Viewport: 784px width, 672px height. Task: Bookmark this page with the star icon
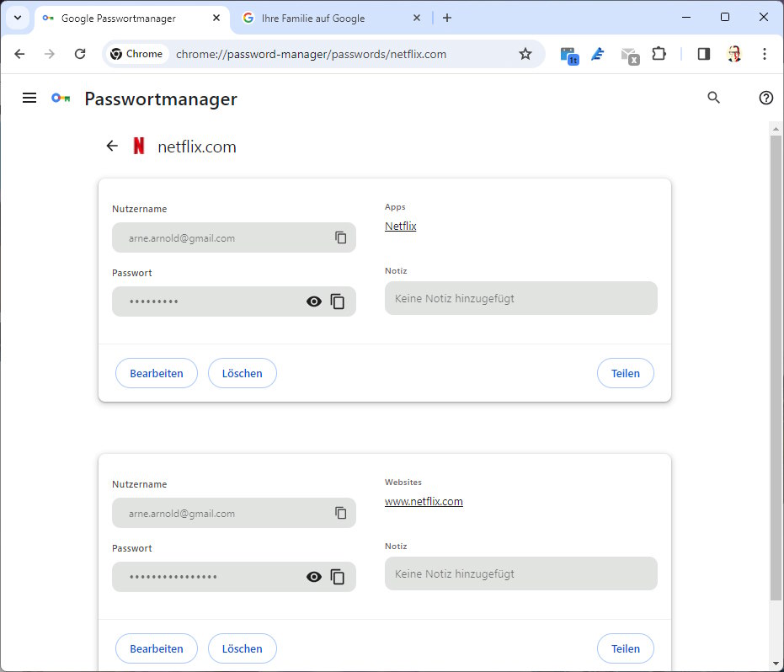[x=525, y=54]
